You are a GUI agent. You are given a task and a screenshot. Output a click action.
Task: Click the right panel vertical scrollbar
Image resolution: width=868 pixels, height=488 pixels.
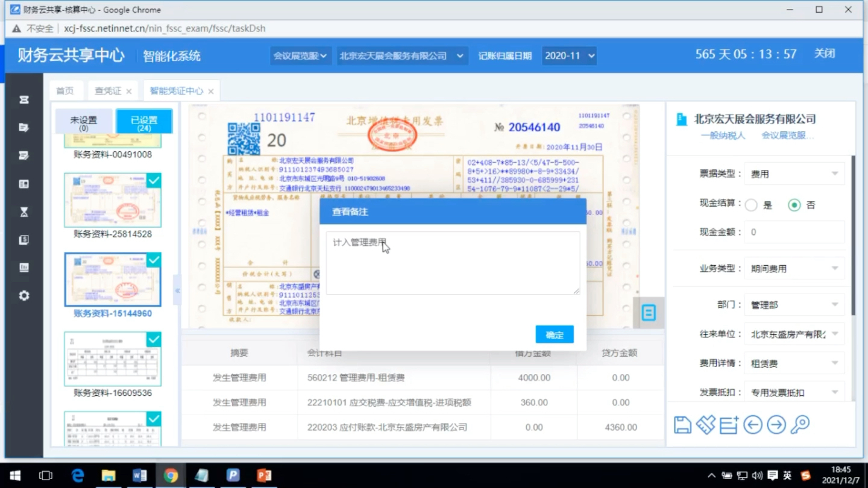[x=853, y=236]
